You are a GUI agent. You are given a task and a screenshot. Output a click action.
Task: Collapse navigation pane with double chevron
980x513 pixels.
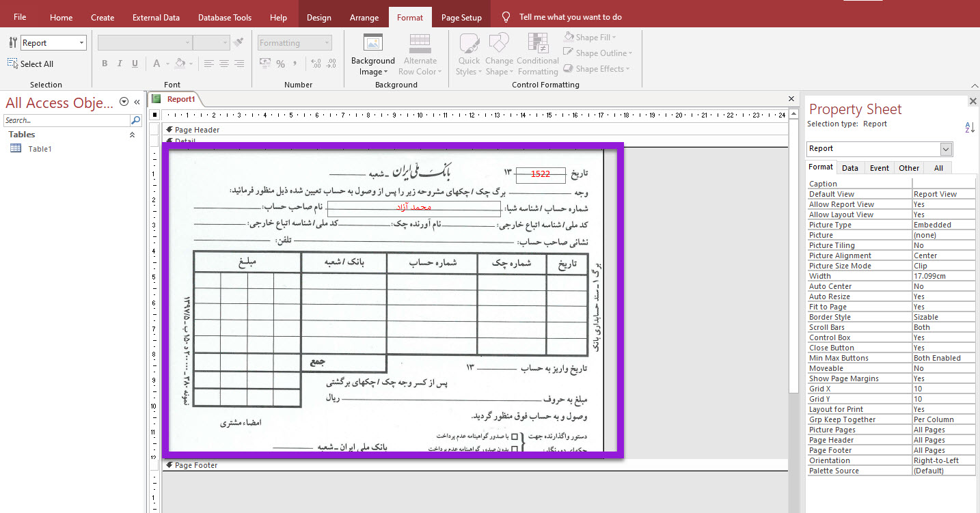(137, 102)
